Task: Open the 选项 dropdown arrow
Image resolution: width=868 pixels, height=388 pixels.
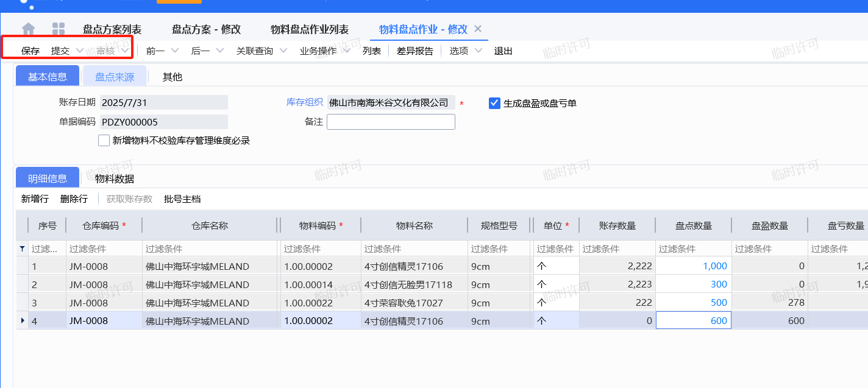Action: [x=478, y=51]
